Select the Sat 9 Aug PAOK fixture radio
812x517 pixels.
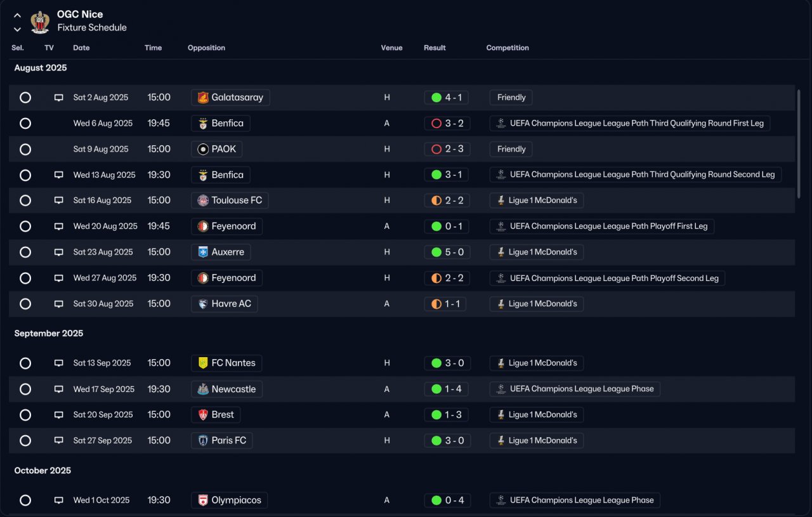pyautogui.click(x=25, y=149)
